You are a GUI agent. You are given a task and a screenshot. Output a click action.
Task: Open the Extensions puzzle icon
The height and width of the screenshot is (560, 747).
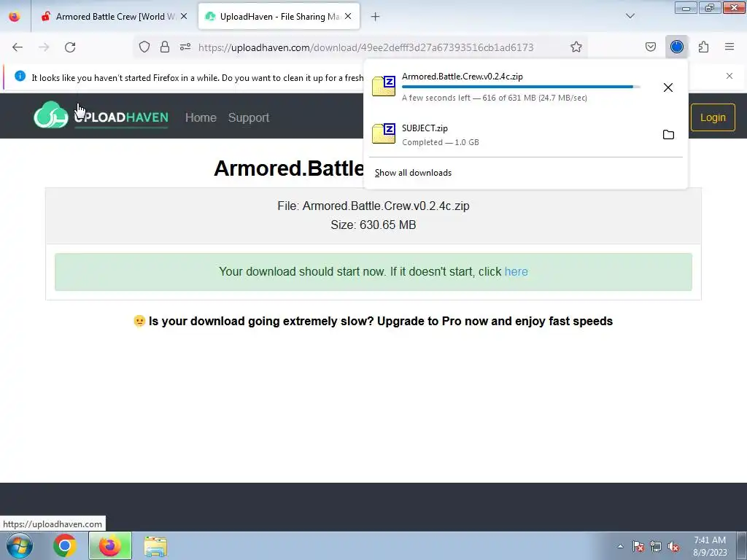(x=703, y=47)
